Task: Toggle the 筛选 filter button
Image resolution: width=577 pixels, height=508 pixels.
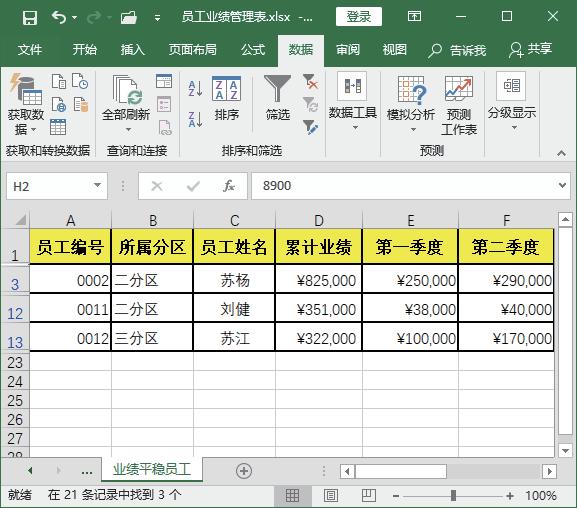Action: 278,98
